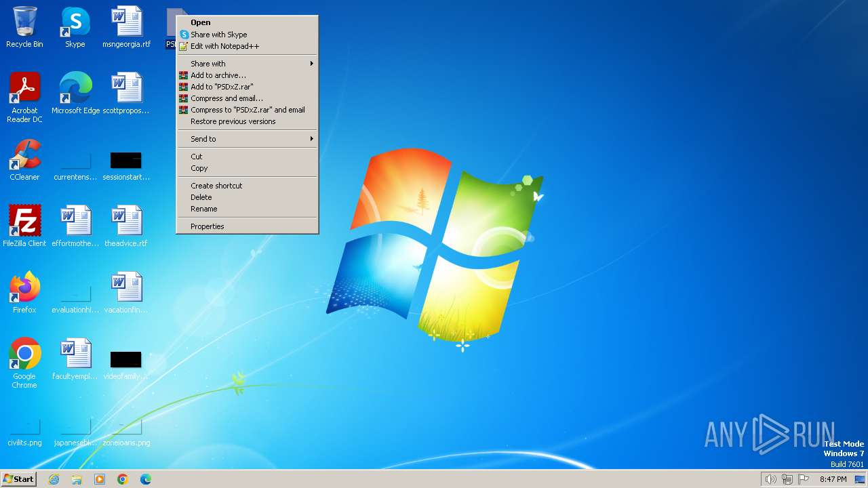Select effortmothe document icon

[75, 226]
